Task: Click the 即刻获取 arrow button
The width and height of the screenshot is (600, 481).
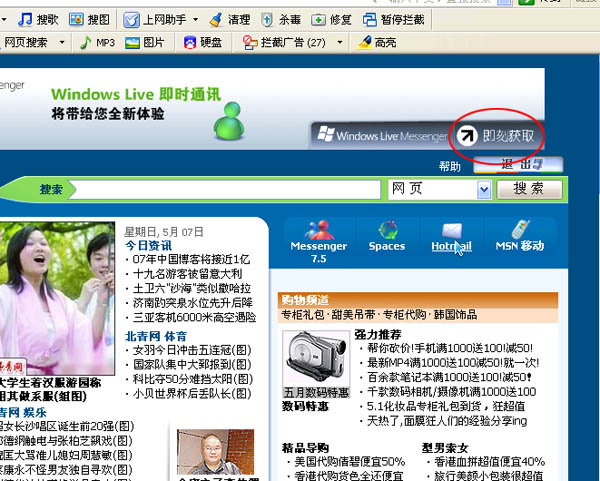Action: tap(496, 135)
